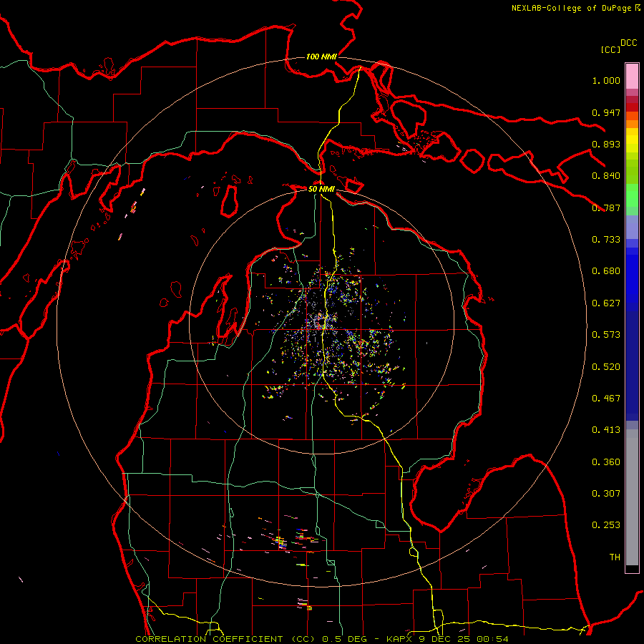Select the TH threshold label

pyautogui.click(x=615, y=557)
